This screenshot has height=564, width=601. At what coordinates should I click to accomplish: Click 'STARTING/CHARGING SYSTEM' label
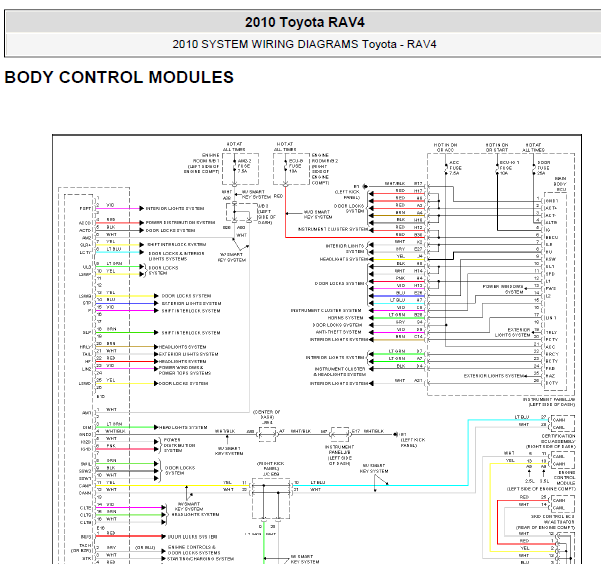point(201,559)
